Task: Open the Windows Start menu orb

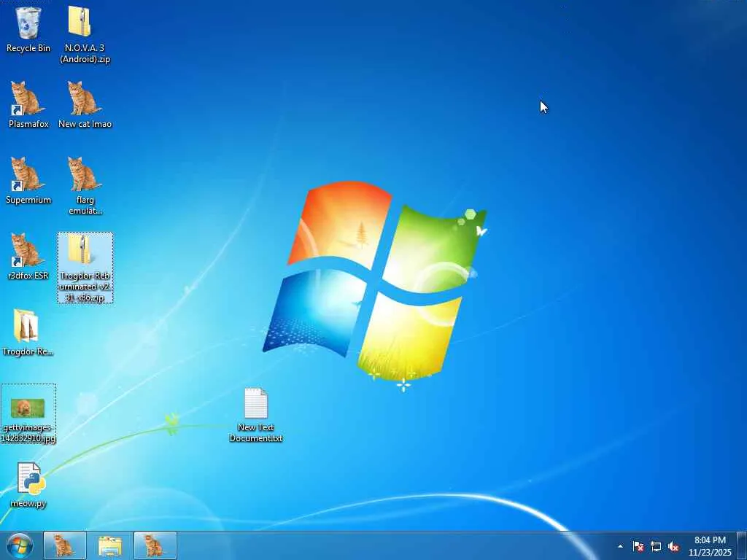Action: [x=20, y=545]
